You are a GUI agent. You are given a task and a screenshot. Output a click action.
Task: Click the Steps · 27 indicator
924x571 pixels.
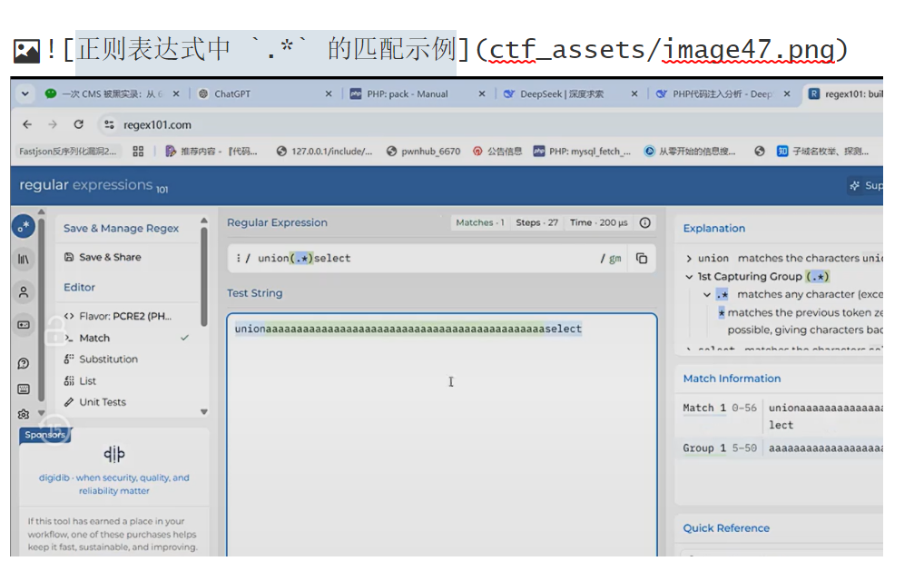pos(536,222)
